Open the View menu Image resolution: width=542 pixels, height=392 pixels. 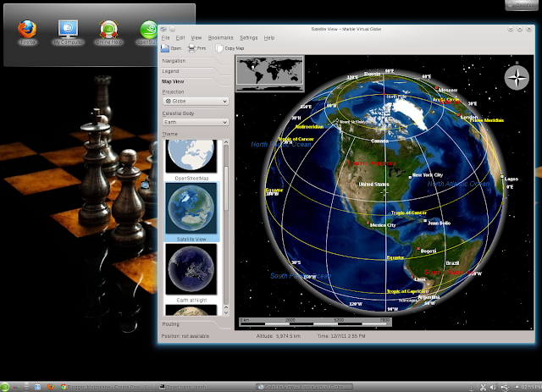(196, 38)
